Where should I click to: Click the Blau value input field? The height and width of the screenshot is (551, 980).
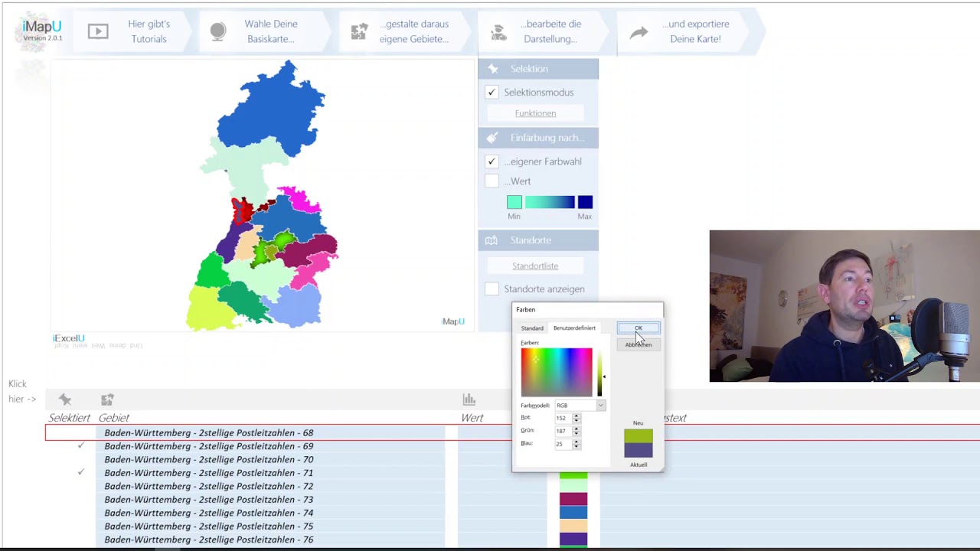coord(563,444)
